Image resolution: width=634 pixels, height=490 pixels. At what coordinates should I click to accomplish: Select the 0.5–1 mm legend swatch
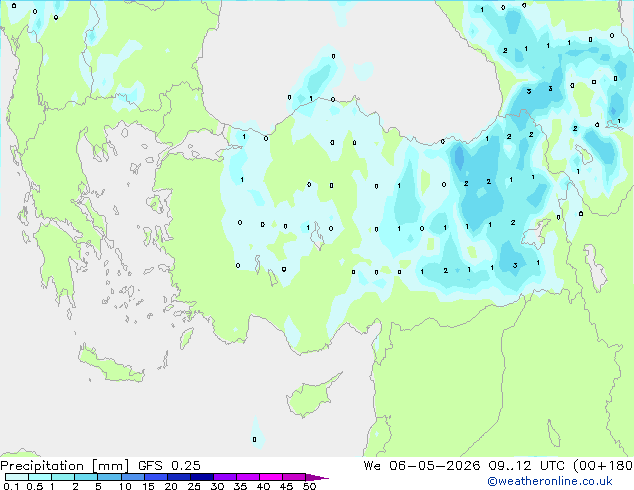[x=40, y=477]
